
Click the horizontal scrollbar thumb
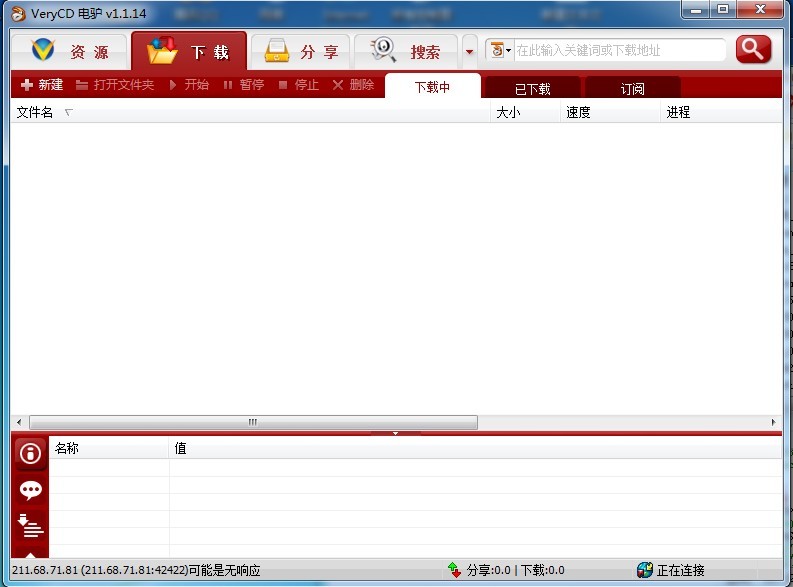[x=253, y=422]
